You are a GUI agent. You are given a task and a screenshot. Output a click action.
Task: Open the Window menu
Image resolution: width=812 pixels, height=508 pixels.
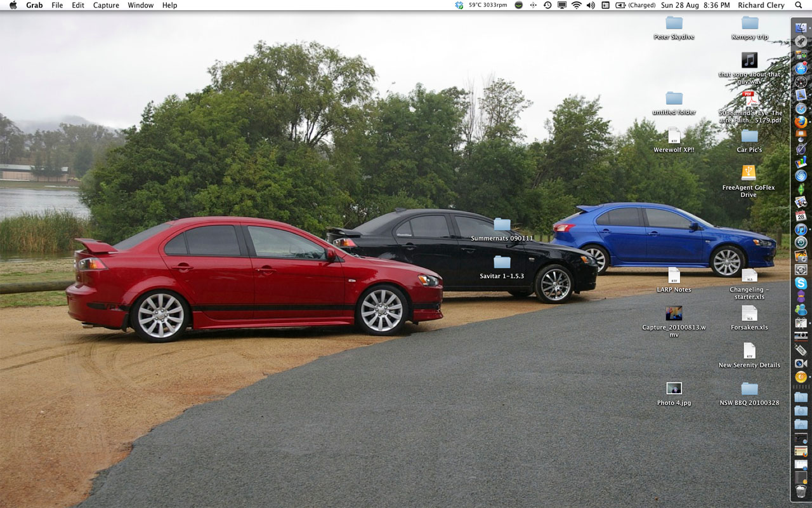pyautogui.click(x=140, y=5)
